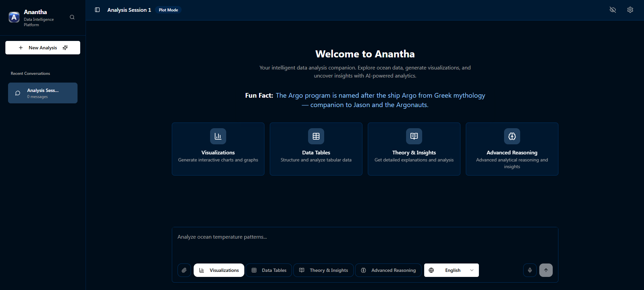Select Advanced Reasoning mode in input bar
The height and width of the screenshot is (290, 644).
[x=388, y=270]
